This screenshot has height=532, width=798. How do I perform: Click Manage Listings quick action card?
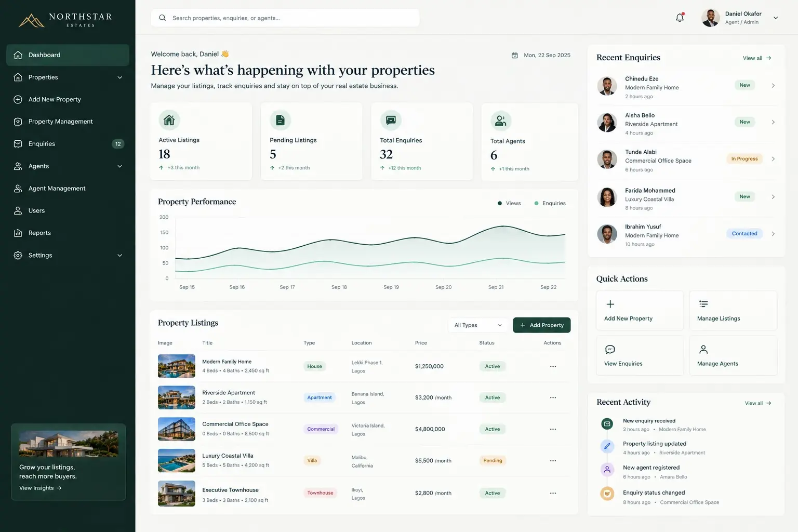pyautogui.click(x=733, y=311)
